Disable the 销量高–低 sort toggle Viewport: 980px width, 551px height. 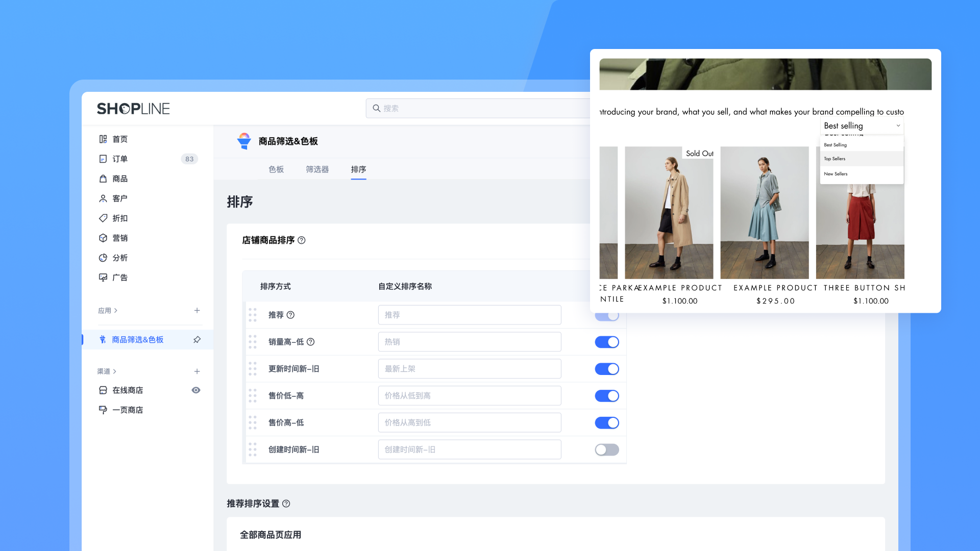click(x=607, y=342)
